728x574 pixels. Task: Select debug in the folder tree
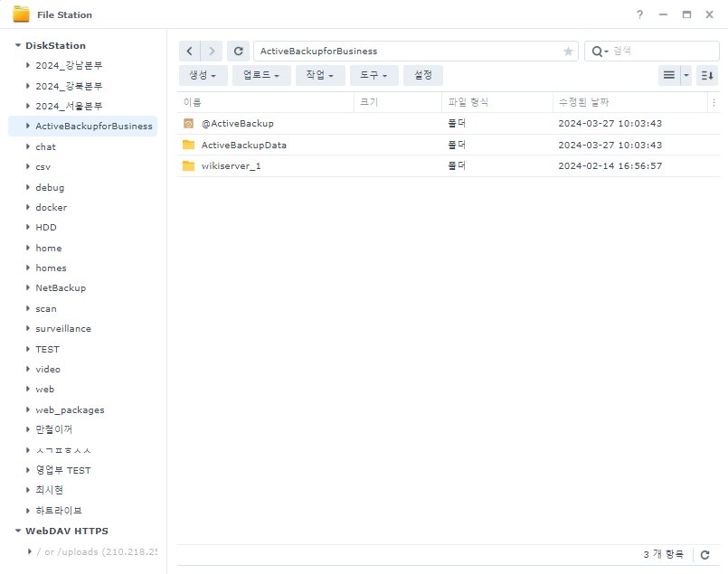[50, 187]
